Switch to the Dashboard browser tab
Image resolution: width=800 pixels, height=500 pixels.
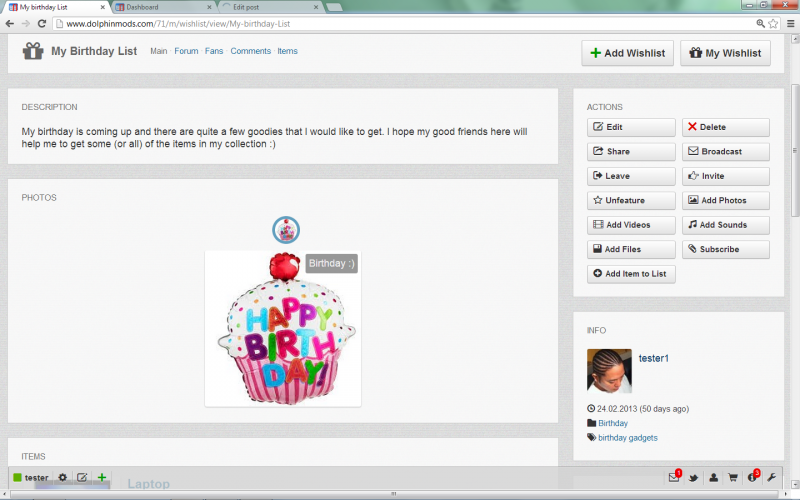point(158,7)
